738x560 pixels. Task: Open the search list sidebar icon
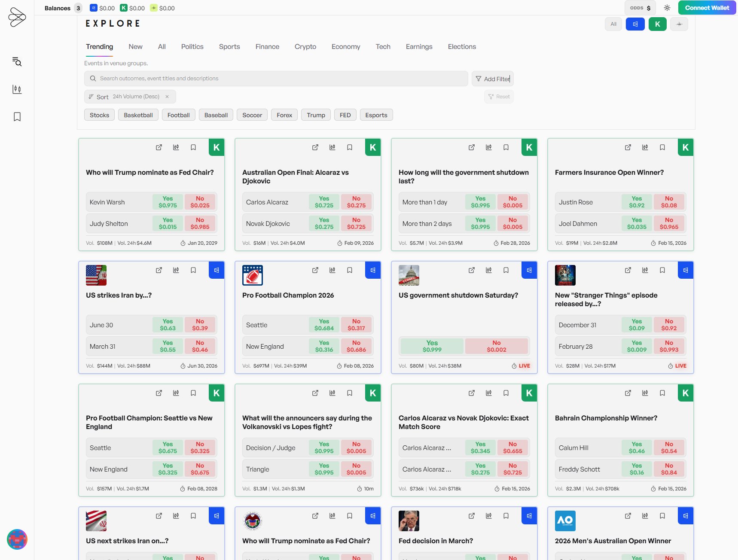[x=17, y=61]
